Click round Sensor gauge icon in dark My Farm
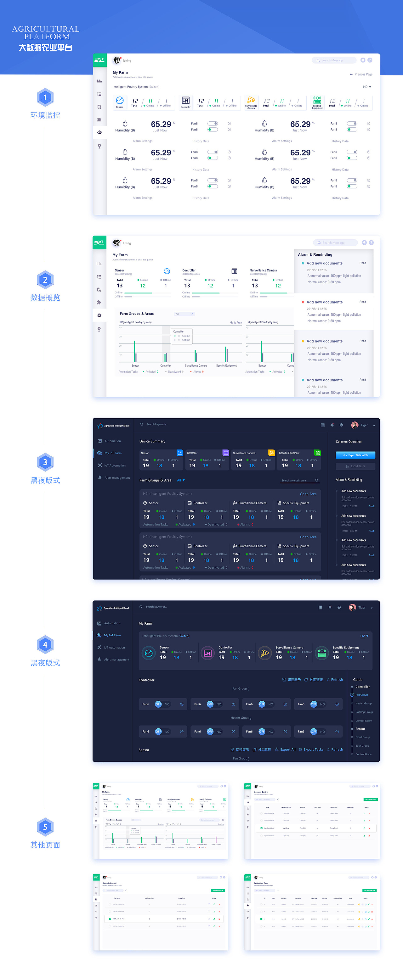The image size is (403, 980). [x=149, y=653]
